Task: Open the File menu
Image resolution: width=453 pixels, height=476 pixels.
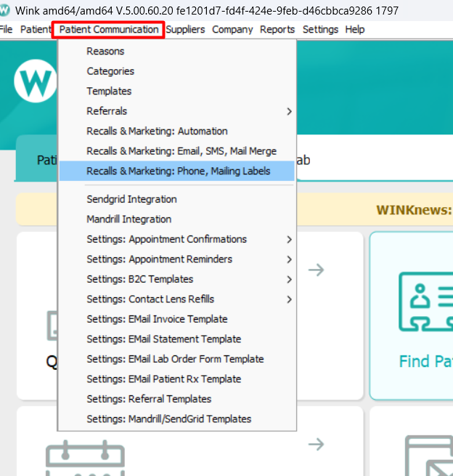Action: (x=6, y=30)
